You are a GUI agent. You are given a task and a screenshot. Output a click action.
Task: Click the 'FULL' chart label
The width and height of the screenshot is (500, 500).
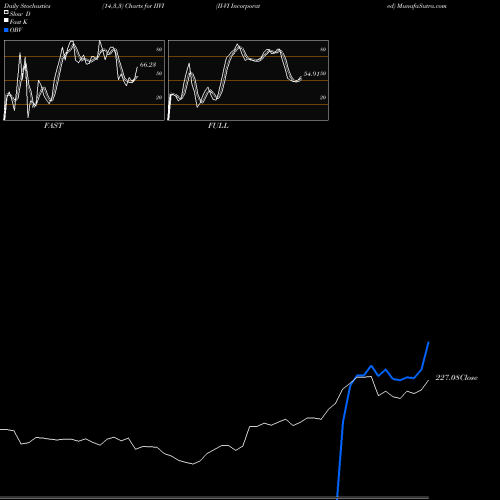[218, 126]
